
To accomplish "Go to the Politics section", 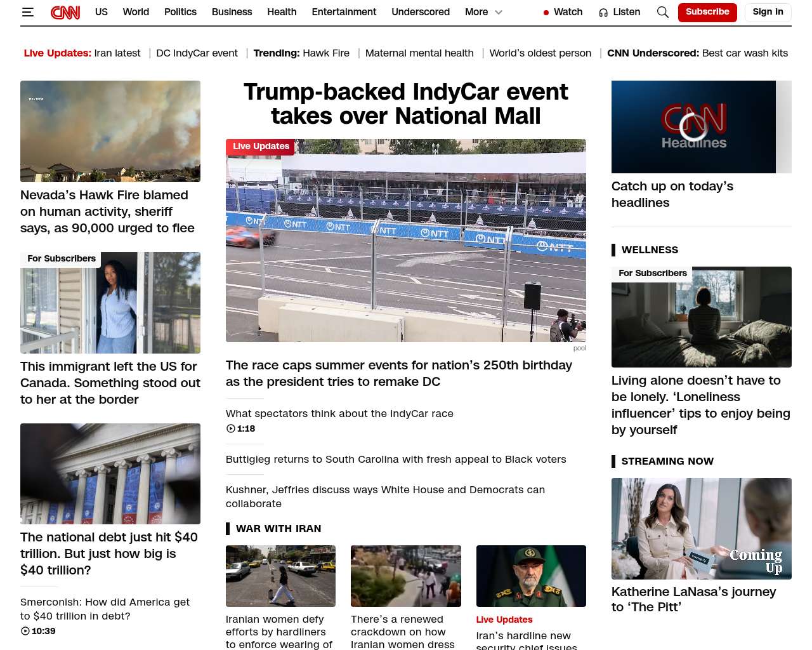I will (x=180, y=12).
